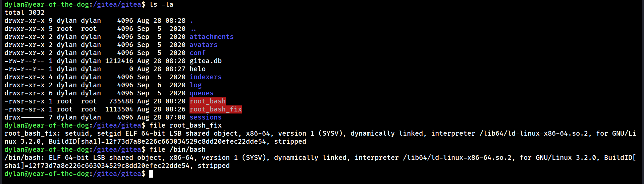Click the red-highlighted root_bash file
Viewport: 644px width, 184px height.
click(207, 101)
